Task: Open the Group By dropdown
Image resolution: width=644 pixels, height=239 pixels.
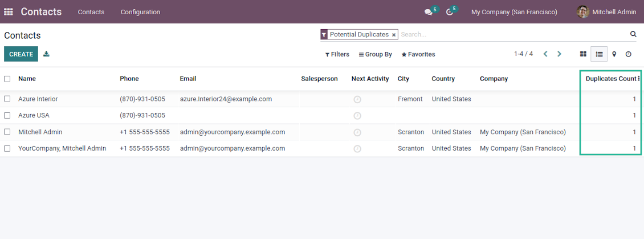Action: [x=375, y=54]
